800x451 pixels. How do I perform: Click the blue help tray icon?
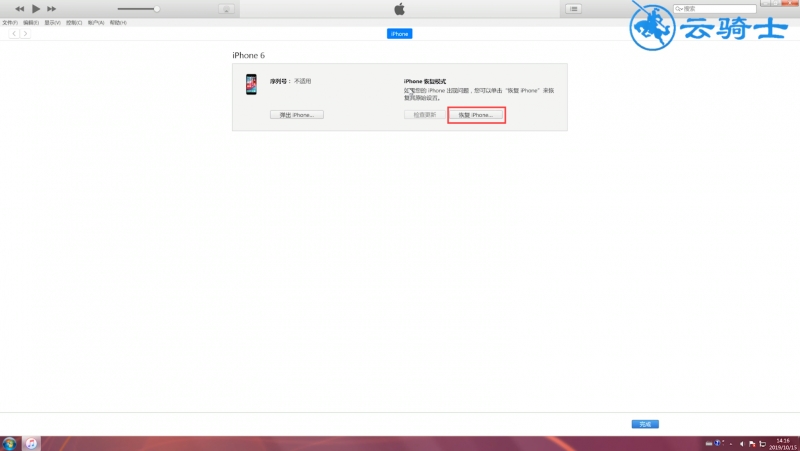click(x=717, y=443)
